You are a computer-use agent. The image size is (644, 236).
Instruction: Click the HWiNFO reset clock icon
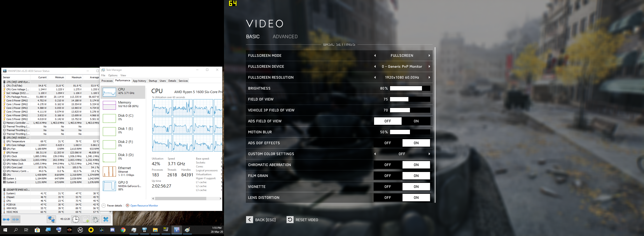[75, 219]
